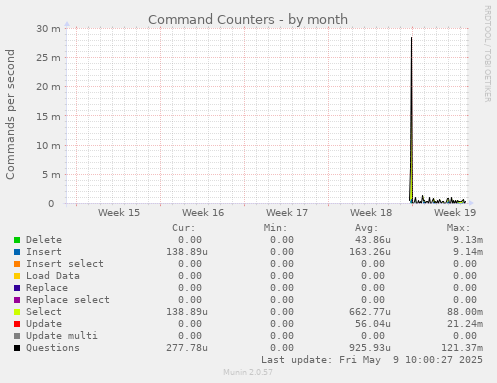Click the RRDTOOL / TOBI OETIKER watermark
The width and height of the screenshot is (497, 383).
pyautogui.click(x=487, y=54)
